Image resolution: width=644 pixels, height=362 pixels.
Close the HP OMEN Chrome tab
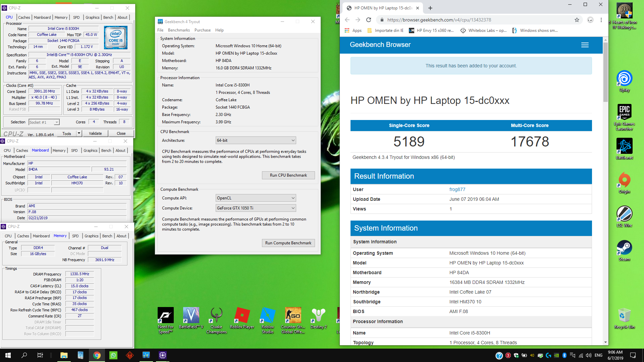click(x=418, y=8)
